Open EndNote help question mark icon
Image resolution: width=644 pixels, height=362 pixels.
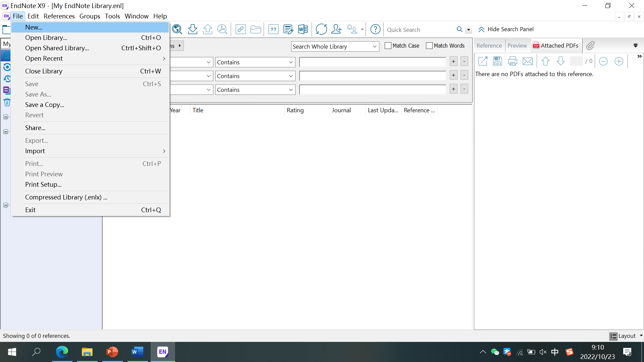[x=375, y=29]
